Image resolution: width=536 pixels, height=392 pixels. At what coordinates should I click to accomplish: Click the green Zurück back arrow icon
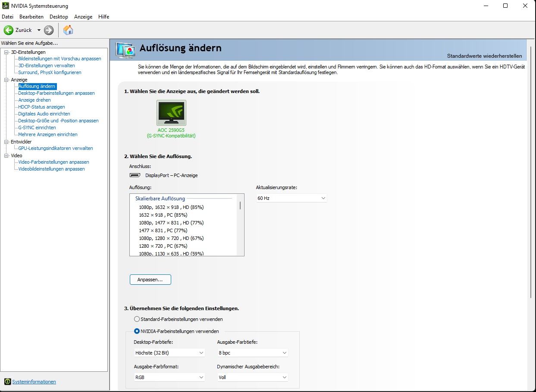[x=8, y=30]
